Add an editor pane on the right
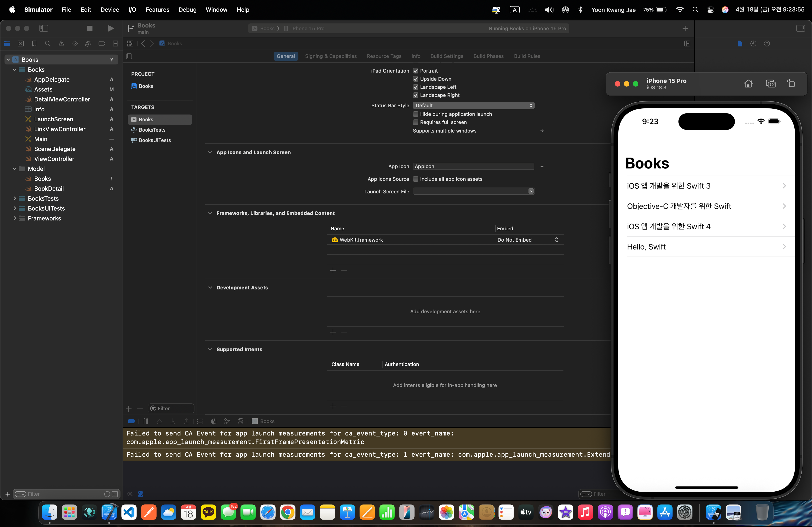 [687, 44]
